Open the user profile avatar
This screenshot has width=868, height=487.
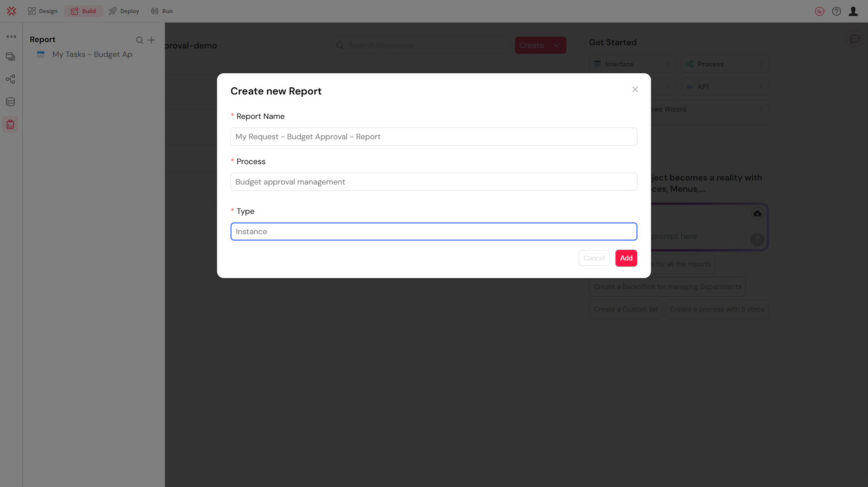pos(854,11)
